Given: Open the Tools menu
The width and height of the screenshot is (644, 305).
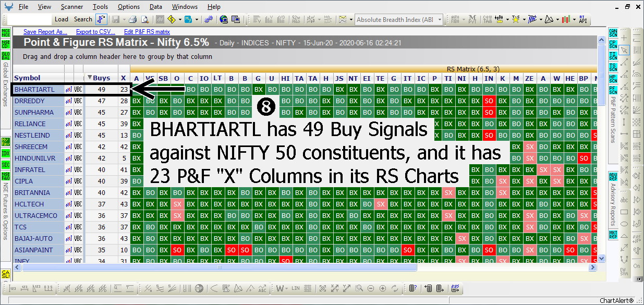Looking at the screenshot, I should point(101,7).
